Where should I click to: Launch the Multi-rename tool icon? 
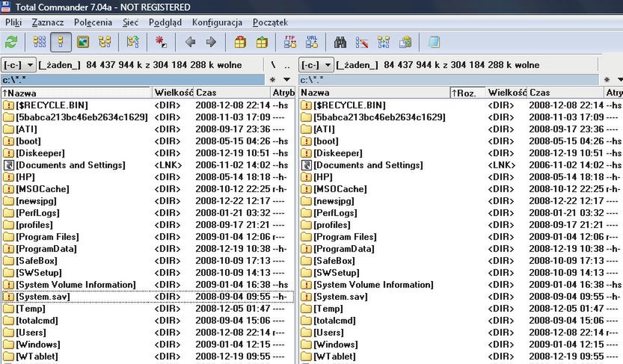[x=362, y=42]
